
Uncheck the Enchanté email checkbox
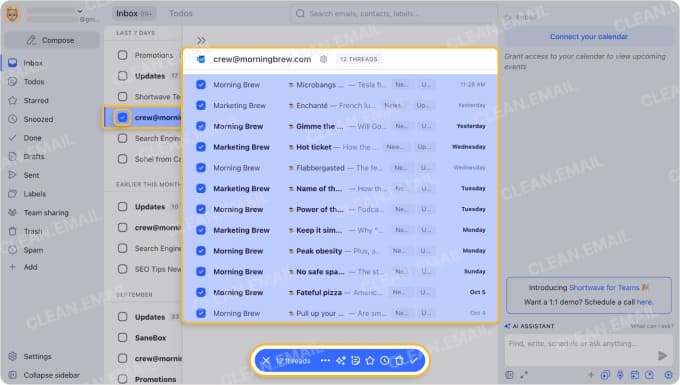201,105
